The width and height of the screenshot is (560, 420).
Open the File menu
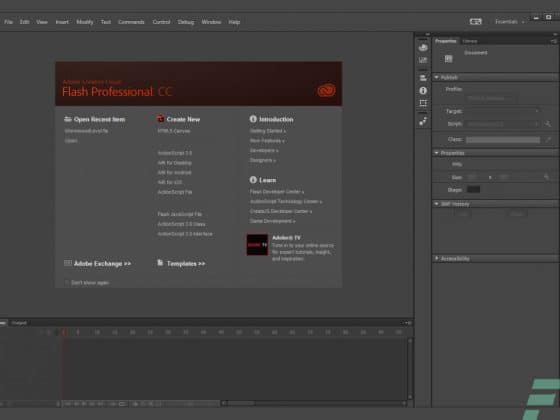9,22
